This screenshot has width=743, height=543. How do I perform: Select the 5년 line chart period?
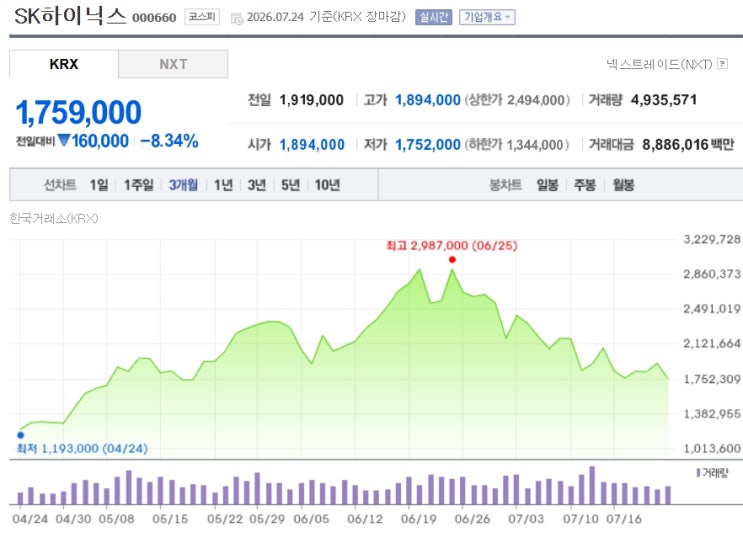pos(290,185)
